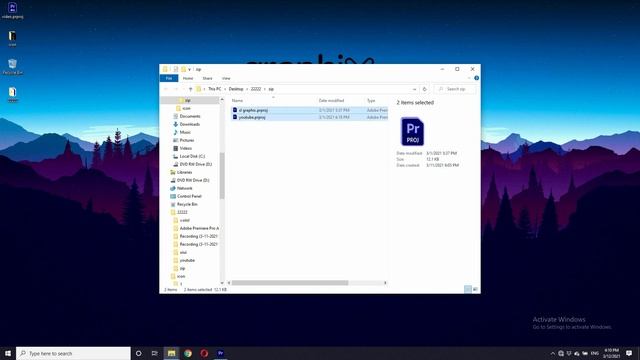Sort files by the Name column header
The height and width of the screenshot is (360, 640).
pos(237,100)
